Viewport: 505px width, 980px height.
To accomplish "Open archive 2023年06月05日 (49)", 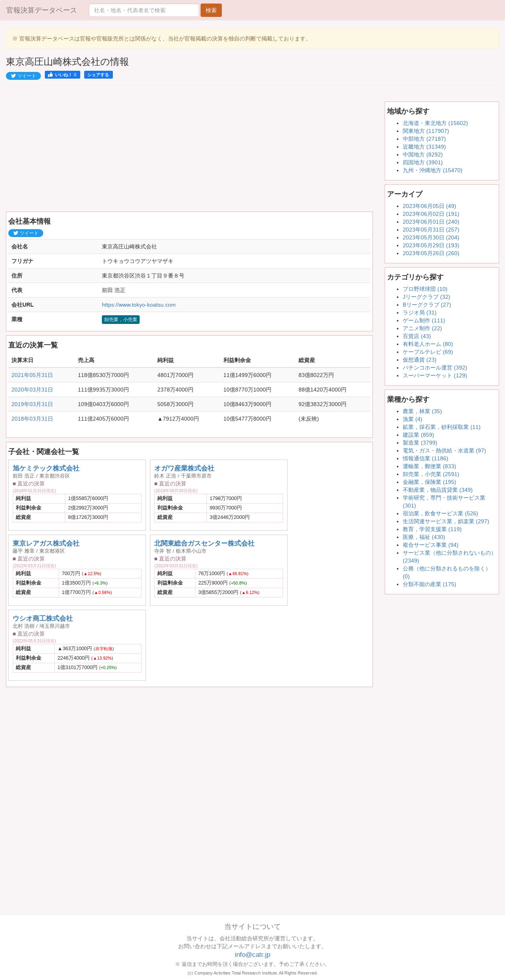I will 429,206.
